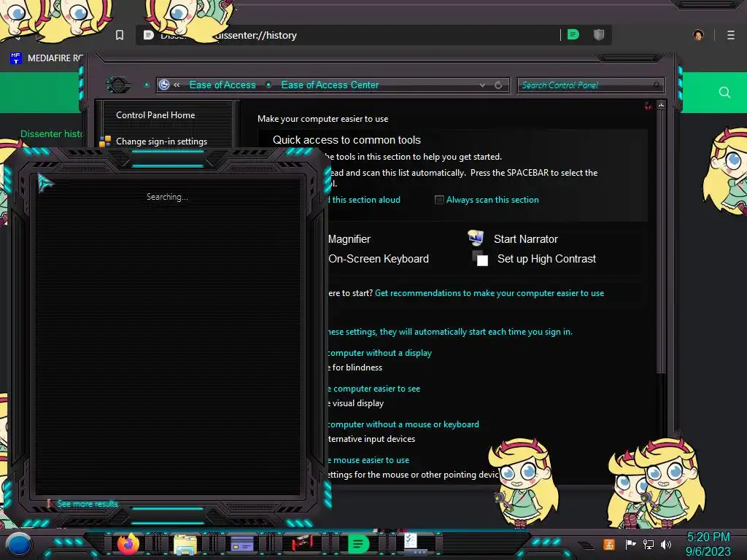Image resolution: width=747 pixels, height=560 pixels.
Task: Open On-Screen Keyboard option
Action: click(x=379, y=259)
